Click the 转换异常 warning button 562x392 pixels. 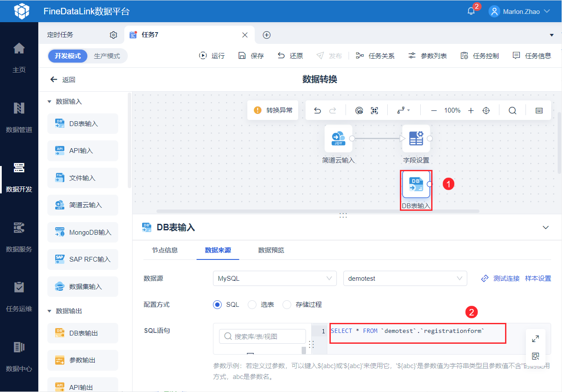point(273,110)
